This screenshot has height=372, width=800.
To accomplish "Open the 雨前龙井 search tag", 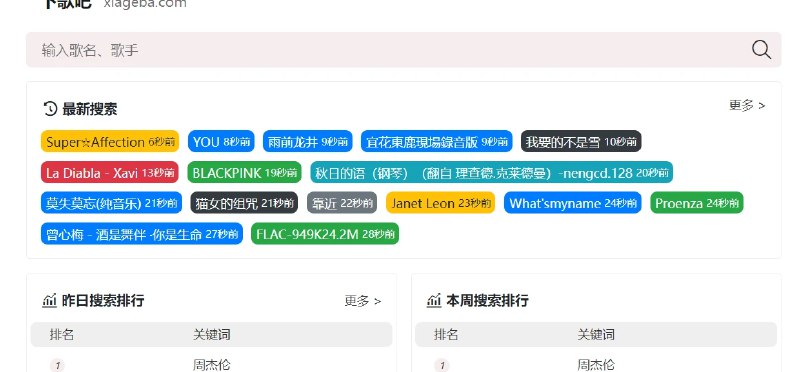I will [308, 141].
